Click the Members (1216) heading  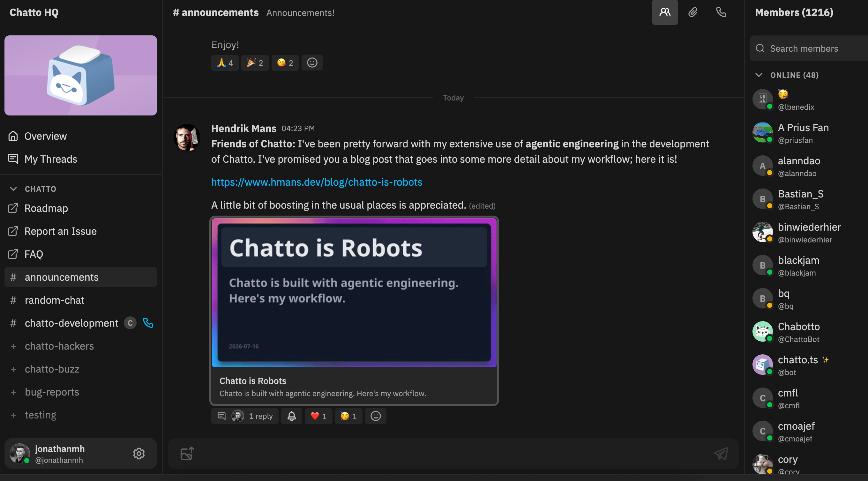tap(794, 12)
